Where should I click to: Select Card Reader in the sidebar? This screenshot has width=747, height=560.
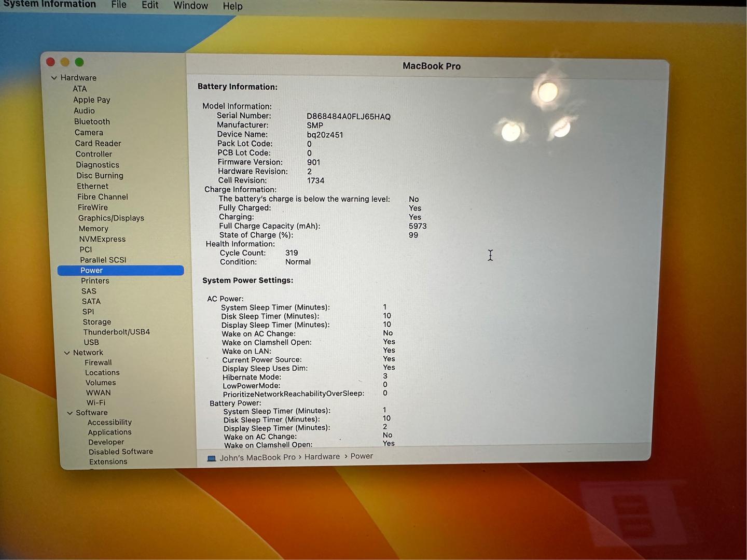pyautogui.click(x=98, y=143)
